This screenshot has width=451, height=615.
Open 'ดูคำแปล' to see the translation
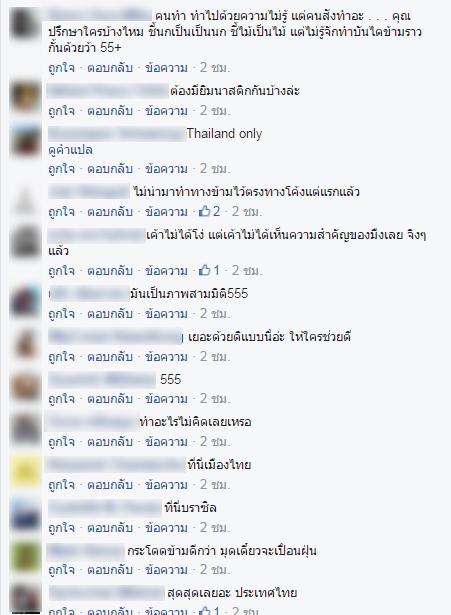[70, 150]
